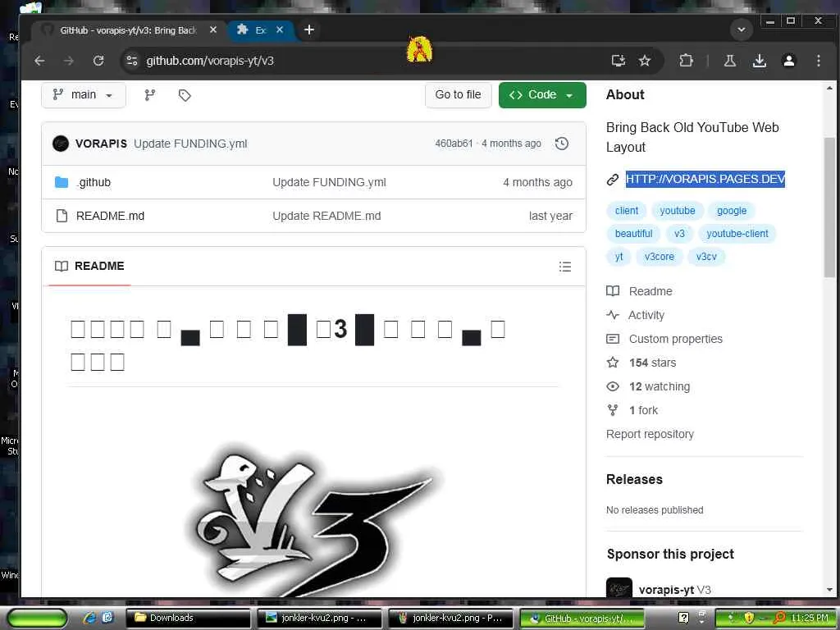Image resolution: width=840 pixels, height=630 pixels.
Task: Open the VORAPIS author name link
Action: click(x=101, y=144)
